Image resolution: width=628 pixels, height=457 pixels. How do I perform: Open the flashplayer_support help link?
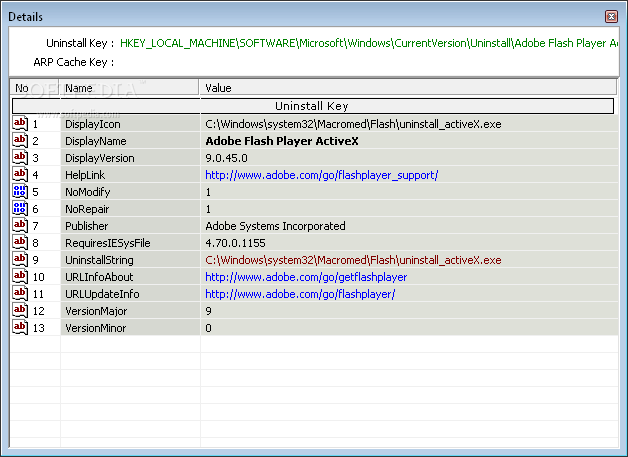(322, 175)
